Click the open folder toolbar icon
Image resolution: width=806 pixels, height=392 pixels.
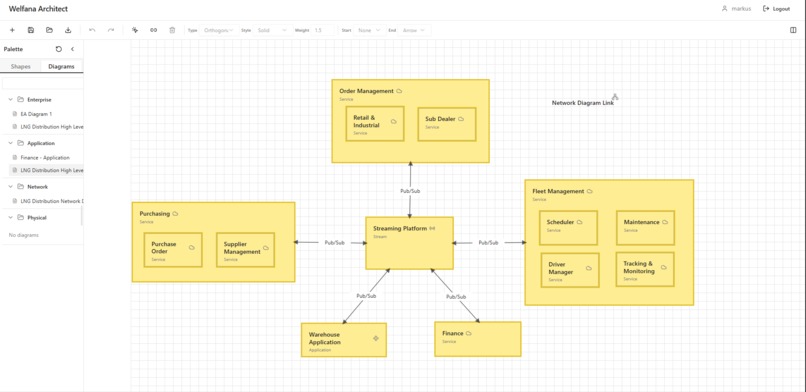[x=49, y=30]
